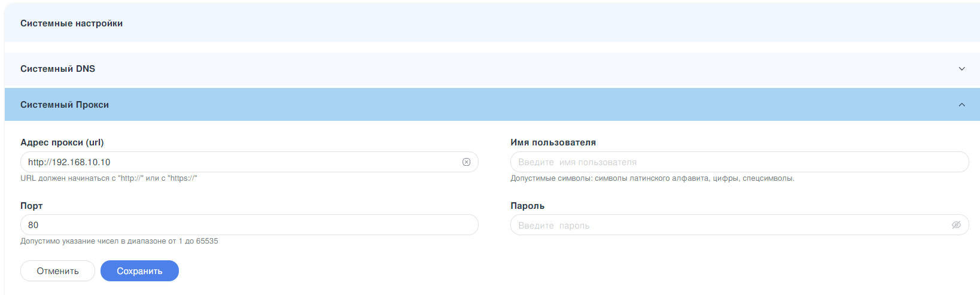This screenshot has height=295, width=980.
Task: Focus the proxy address URL field
Action: (x=249, y=162)
